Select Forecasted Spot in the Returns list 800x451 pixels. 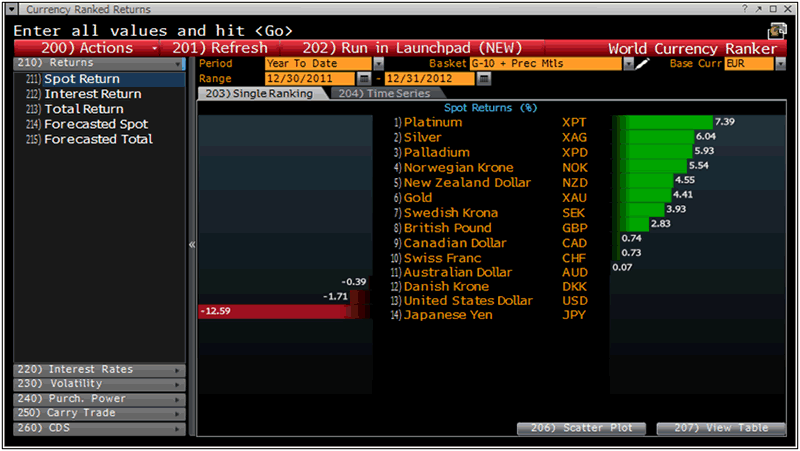coord(95,124)
